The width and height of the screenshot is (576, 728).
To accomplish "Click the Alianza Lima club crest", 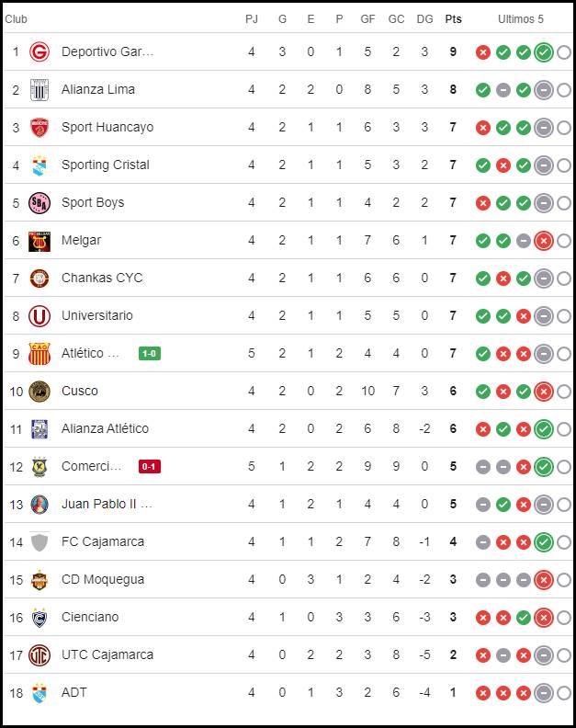I will pyautogui.click(x=40, y=89).
